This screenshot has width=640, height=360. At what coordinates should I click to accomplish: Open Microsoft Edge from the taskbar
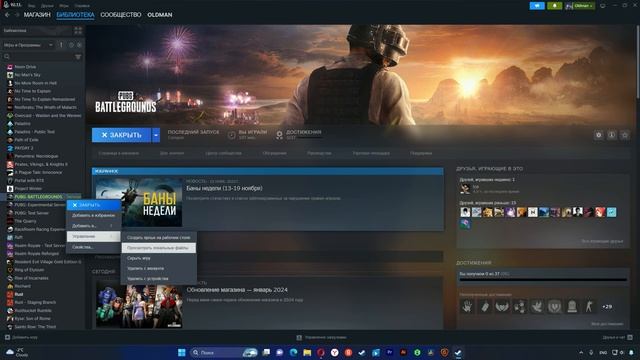click(x=293, y=352)
